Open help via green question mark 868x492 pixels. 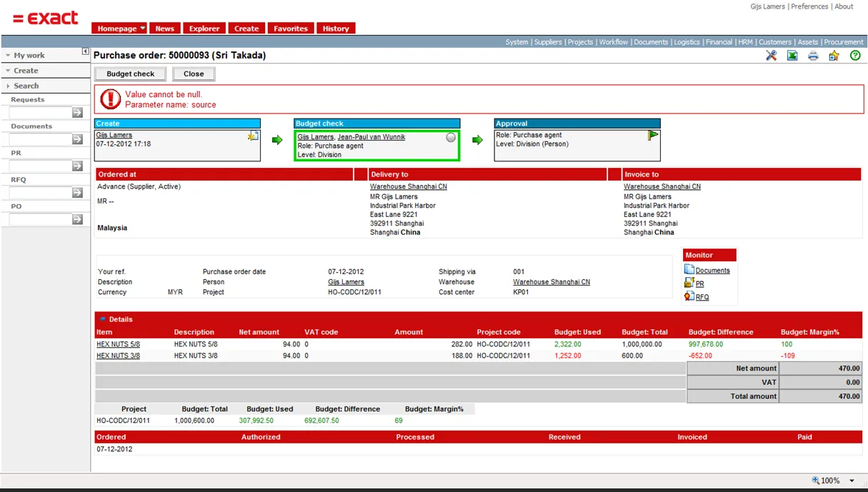[855, 56]
